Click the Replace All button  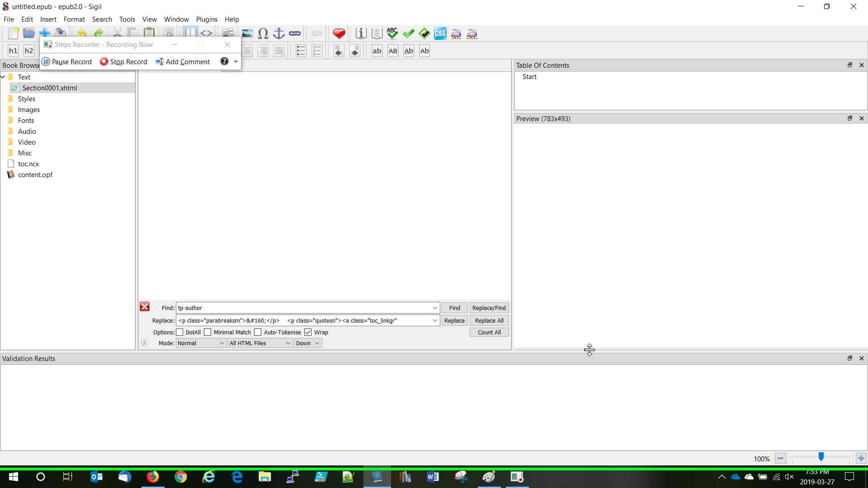(489, 320)
